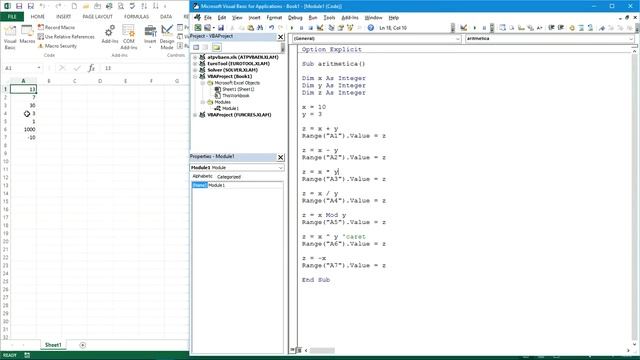Click the blue Help question mark icon
The height and width of the screenshot is (360, 640).
371,28
